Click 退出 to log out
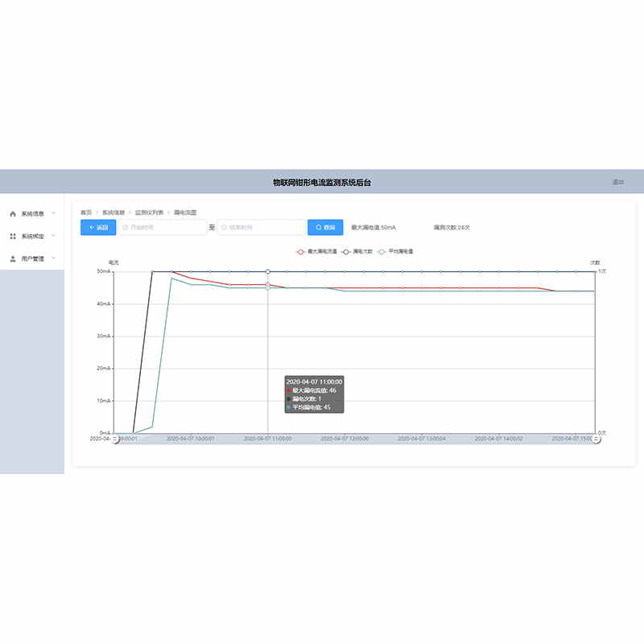 tap(617, 182)
